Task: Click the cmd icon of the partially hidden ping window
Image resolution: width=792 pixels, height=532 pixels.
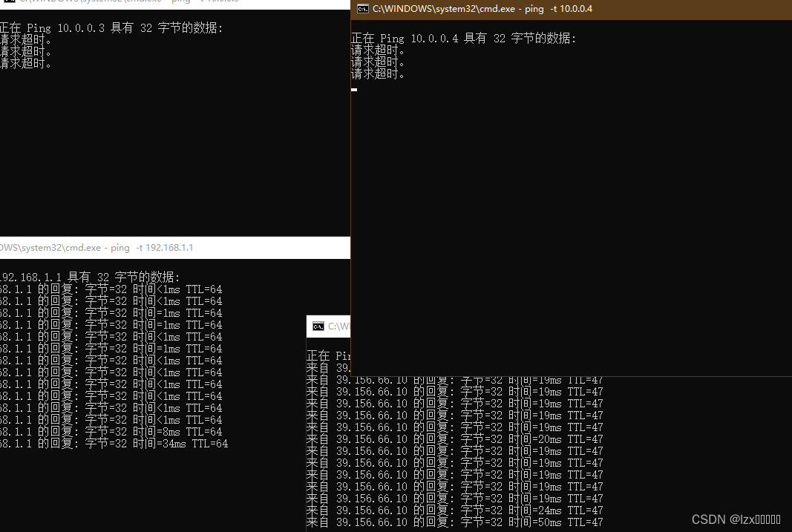Action: [x=317, y=326]
